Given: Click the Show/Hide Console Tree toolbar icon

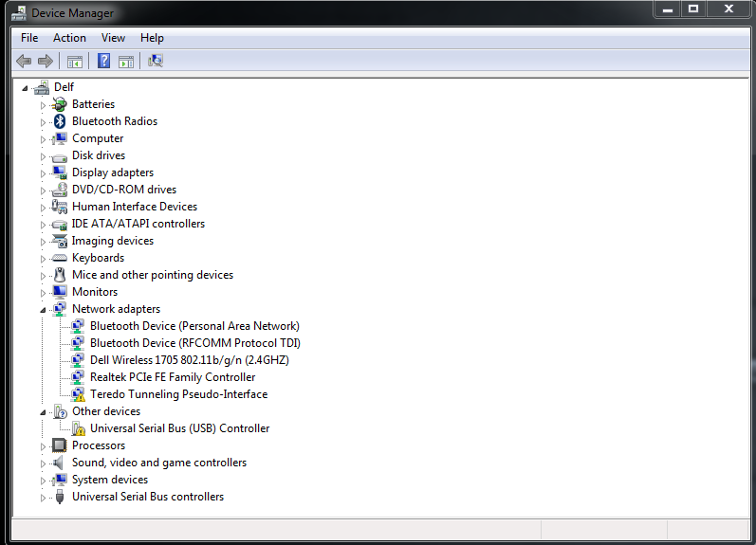Looking at the screenshot, I should pos(75,62).
